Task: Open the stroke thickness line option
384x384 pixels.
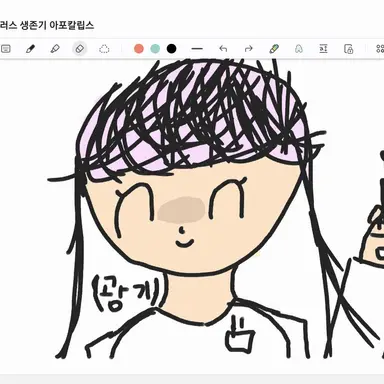Action: click(197, 49)
